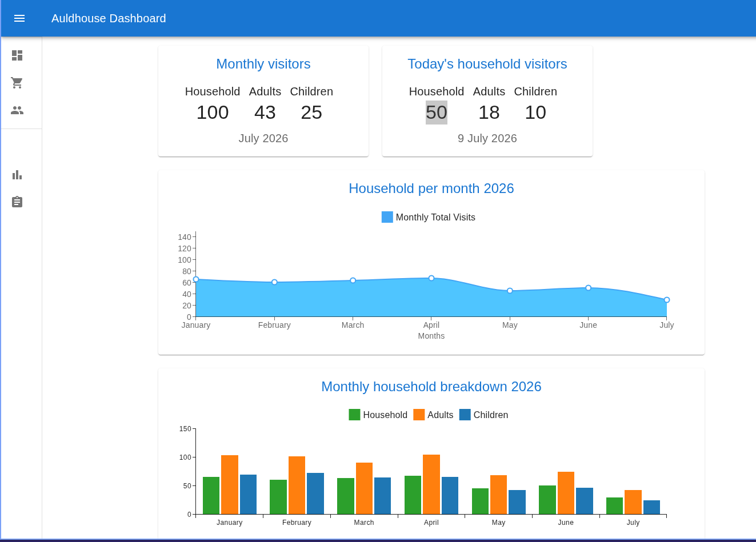Toggle the orange Adults legend item
Image resolution: width=756 pixels, height=542 pixels.
point(433,415)
